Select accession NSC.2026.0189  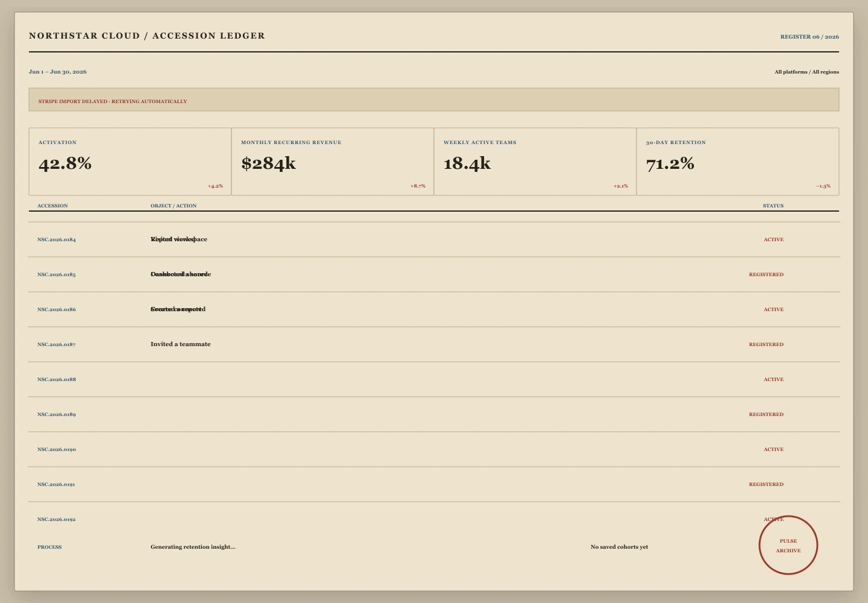(57, 414)
